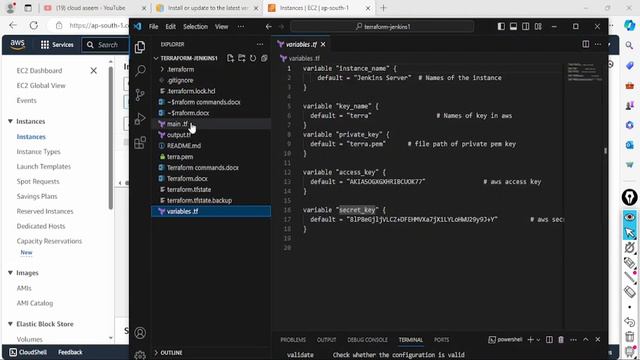This screenshot has height=360, width=640.
Task: Open terraform.tfstate file
Action: 211,189
